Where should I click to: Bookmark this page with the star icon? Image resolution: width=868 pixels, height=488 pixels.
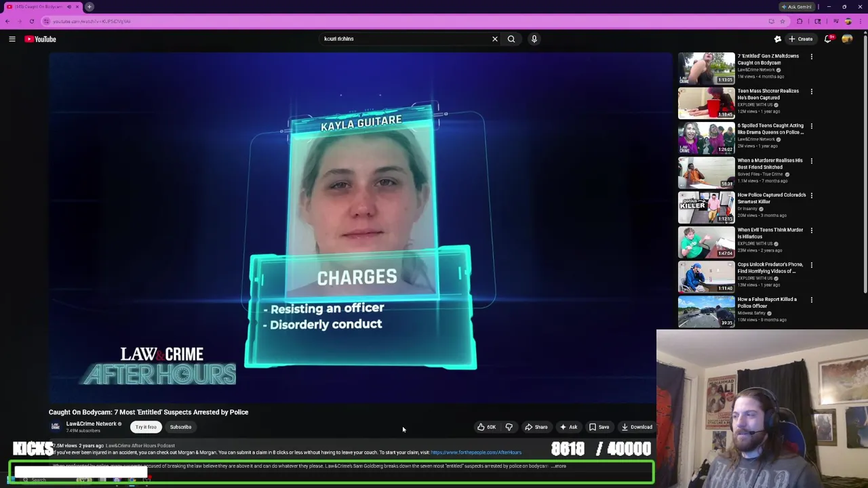[783, 21]
